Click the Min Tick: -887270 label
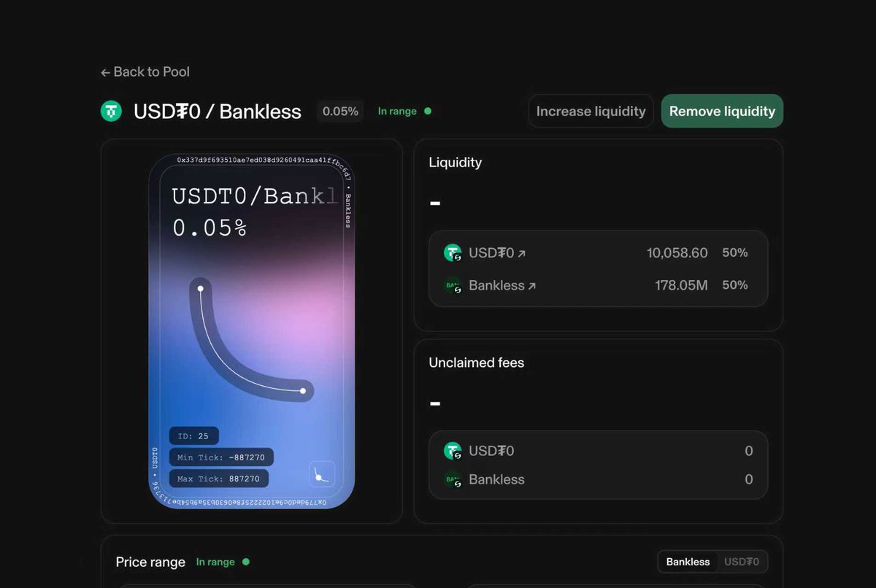Viewport: 876px width, 588px height. coord(222,457)
